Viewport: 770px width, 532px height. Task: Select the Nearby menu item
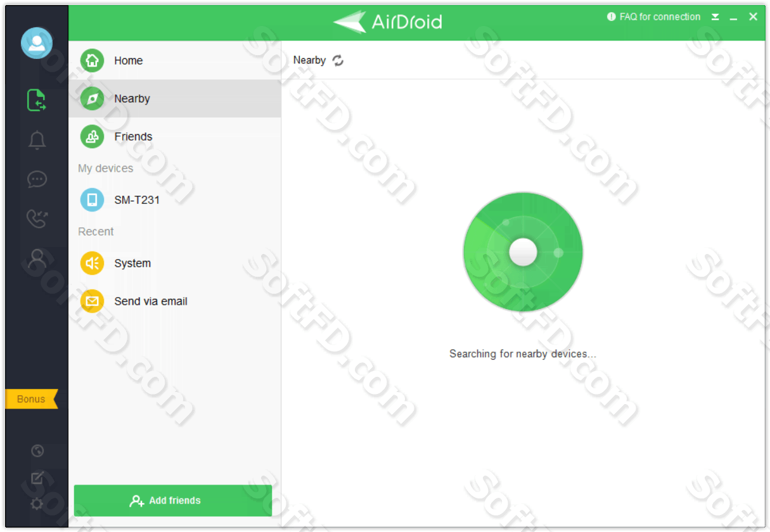tap(174, 98)
